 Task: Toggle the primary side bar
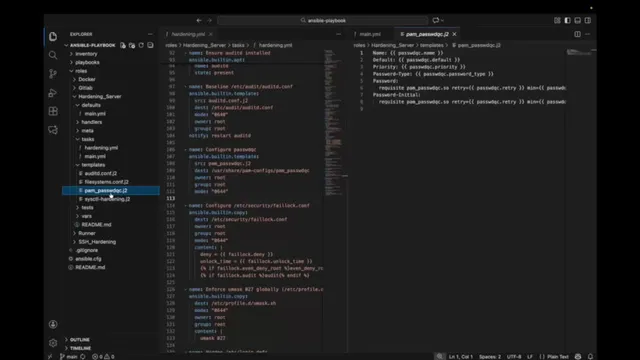point(567,20)
